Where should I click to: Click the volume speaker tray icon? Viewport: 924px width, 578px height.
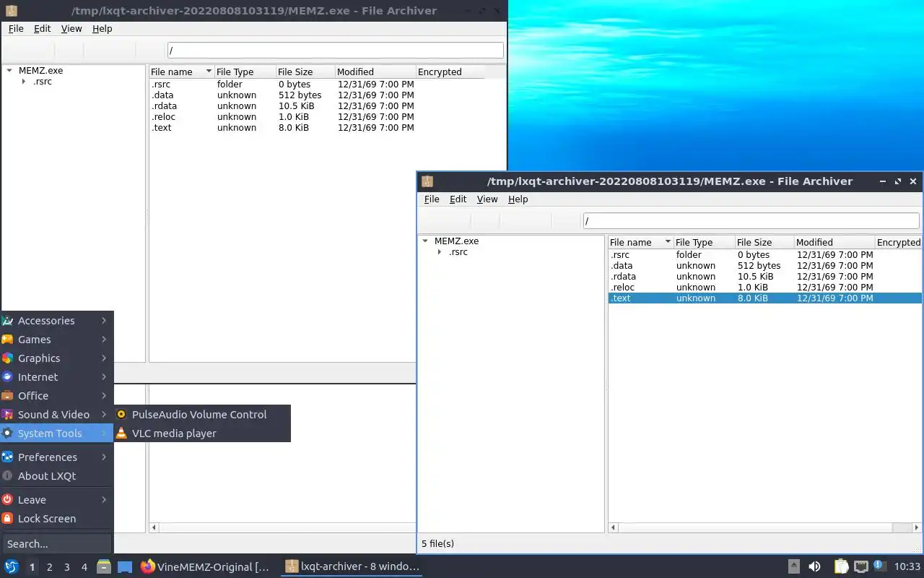(x=814, y=567)
